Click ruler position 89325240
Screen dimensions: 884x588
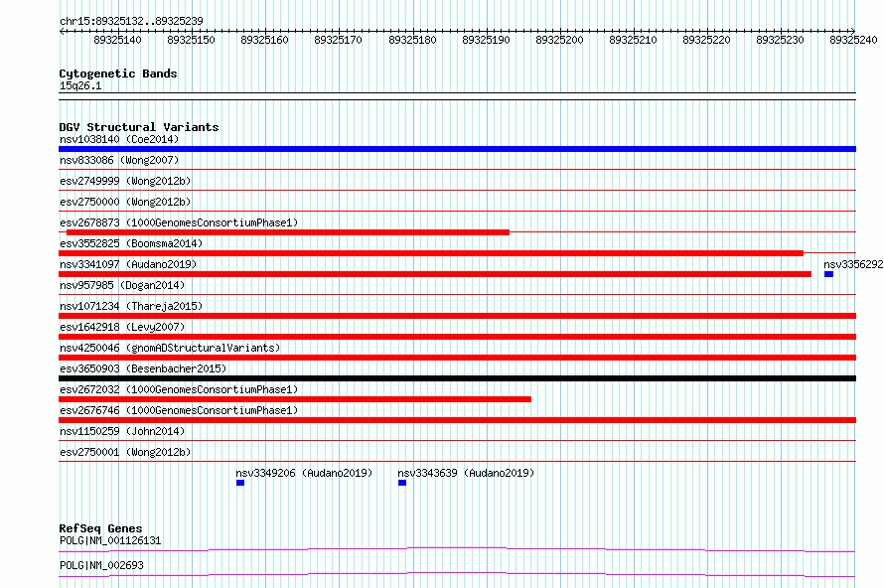click(x=853, y=40)
